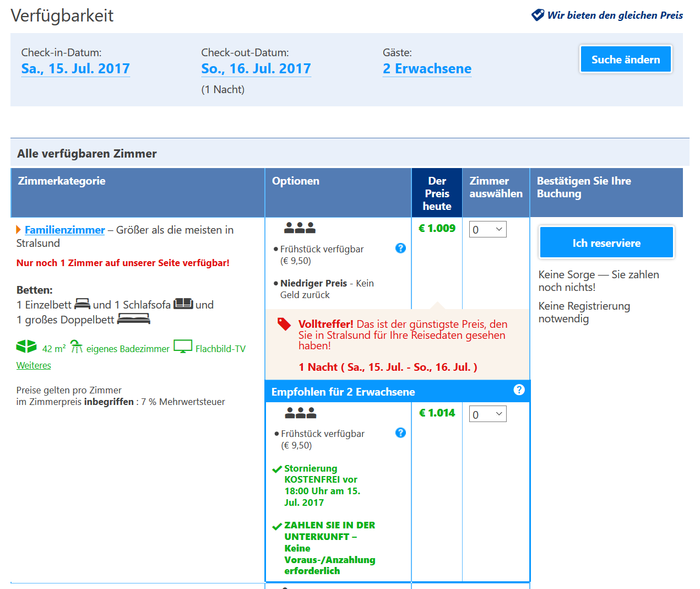Select the Flachbild-TV screen icon
700x589 pixels.
coord(182,346)
